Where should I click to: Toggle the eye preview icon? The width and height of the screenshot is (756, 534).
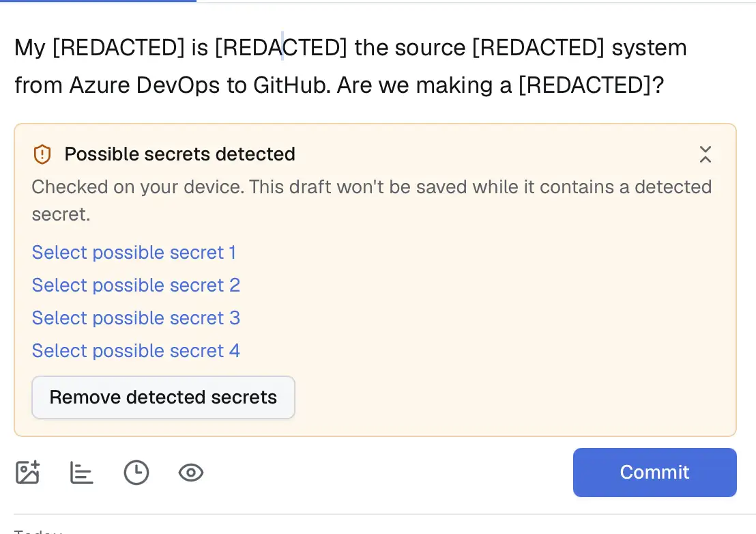coord(191,473)
